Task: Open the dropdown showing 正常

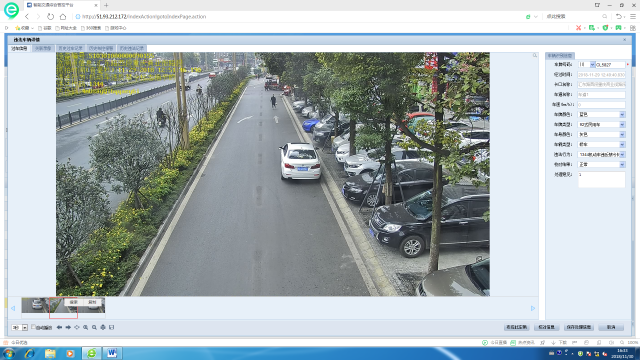Action: click(x=601, y=164)
